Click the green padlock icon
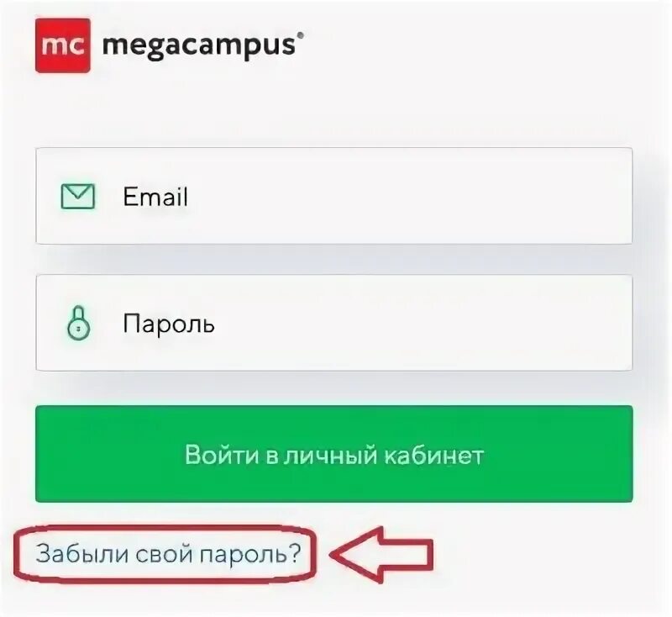Image resolution: width=672 pixels, height=617 pixels. (78, 323)
